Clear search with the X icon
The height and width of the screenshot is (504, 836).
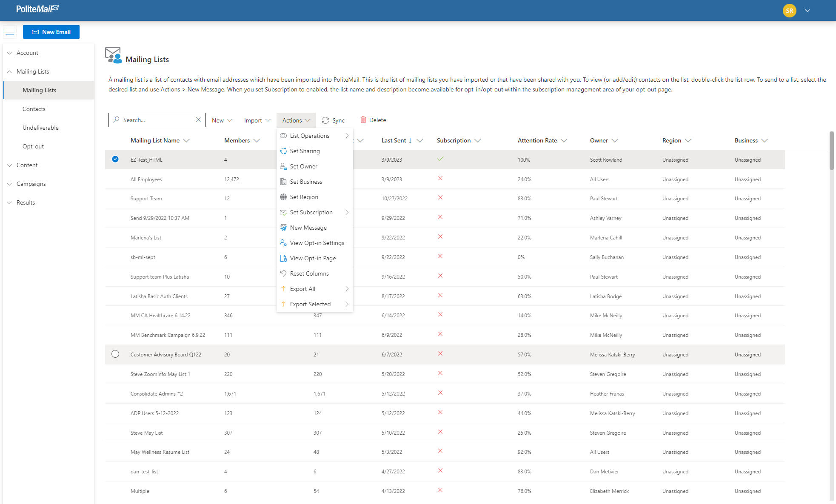coord(198,120)
